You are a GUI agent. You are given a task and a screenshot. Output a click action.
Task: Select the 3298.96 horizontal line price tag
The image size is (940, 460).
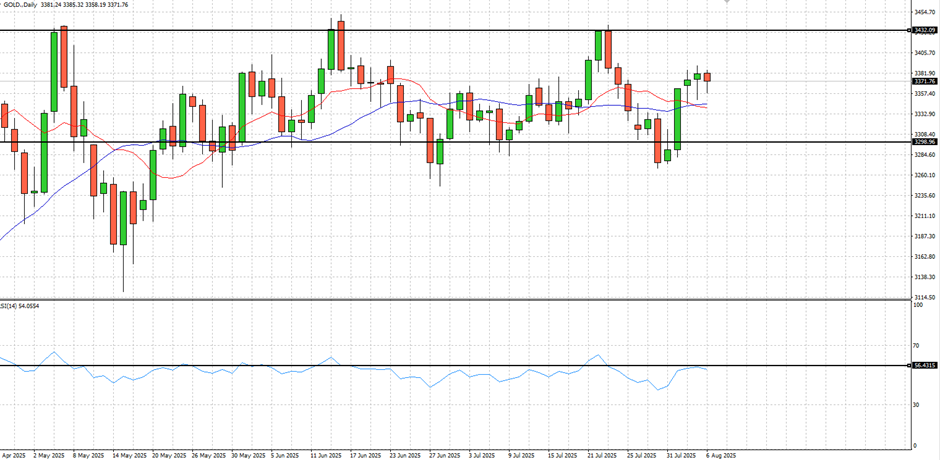(x=925, y=142)
